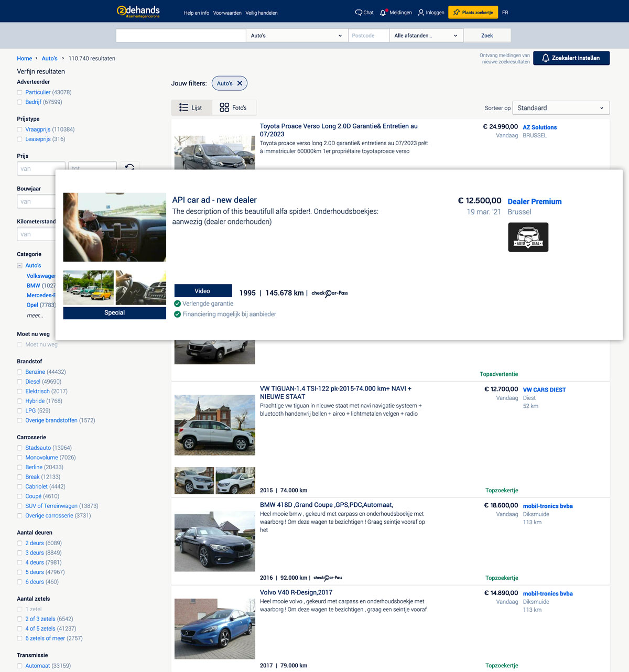Go to Home breadcrumb link
Viewport: 629px width, 672px height.
tap(25, 59)
